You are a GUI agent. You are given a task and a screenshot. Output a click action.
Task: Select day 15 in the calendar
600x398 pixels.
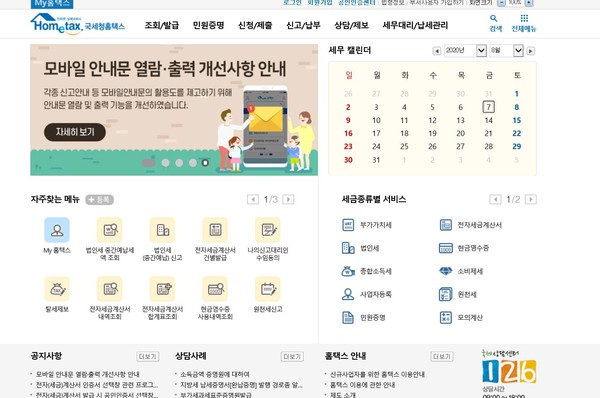517,120
